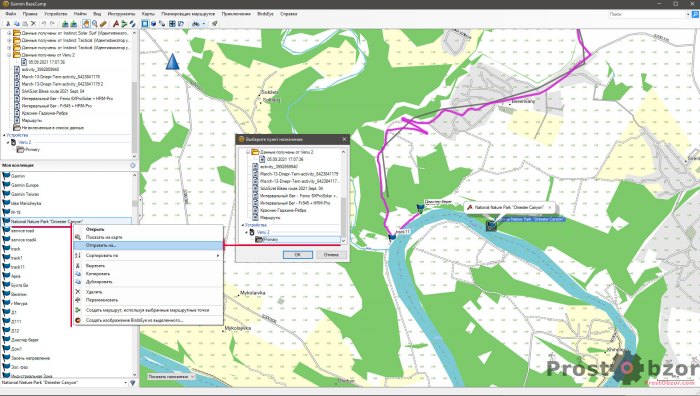700x396 pixels.
Task: Select Garmin Europe in the collection list
Action: tap(25, 185)
